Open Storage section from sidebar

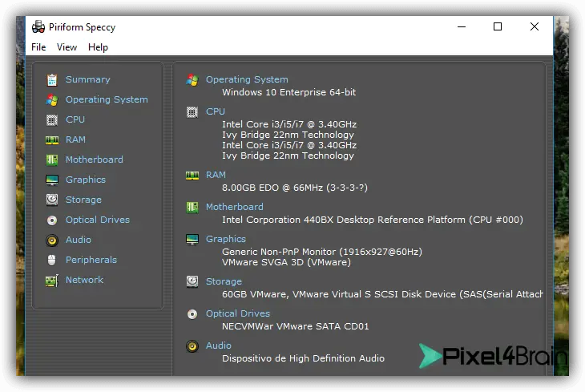(x=83, y=200)
